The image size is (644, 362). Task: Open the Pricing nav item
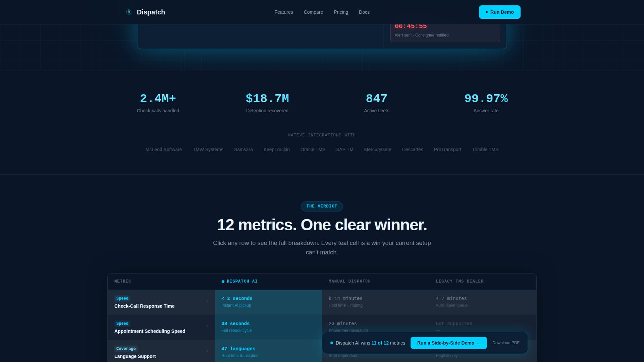tap(341, 12)
